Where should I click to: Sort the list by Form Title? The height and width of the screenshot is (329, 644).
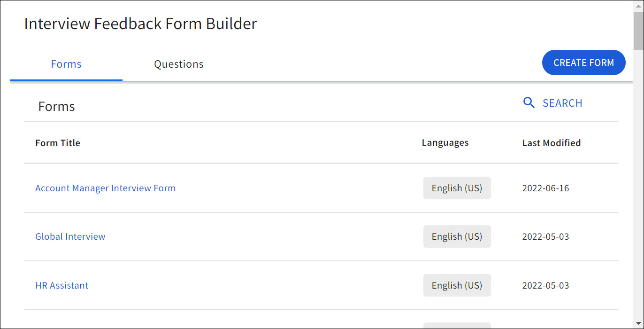(x=58, y=143)
